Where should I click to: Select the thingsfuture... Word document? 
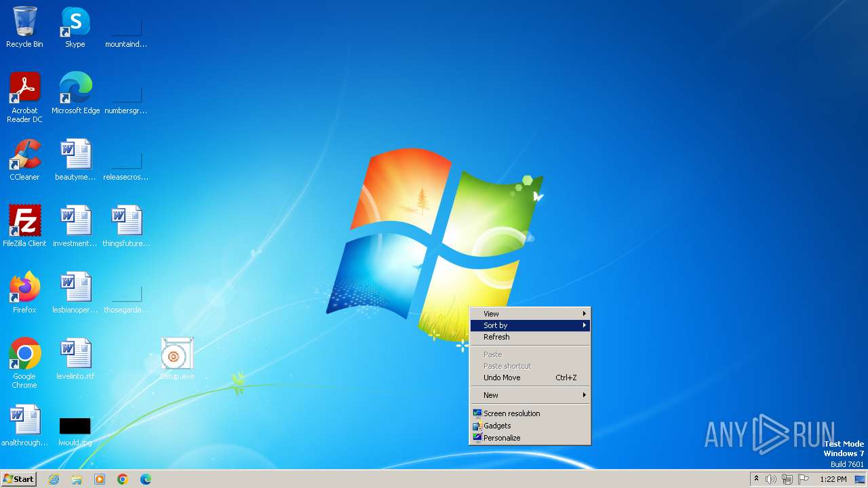coord(126,226)
